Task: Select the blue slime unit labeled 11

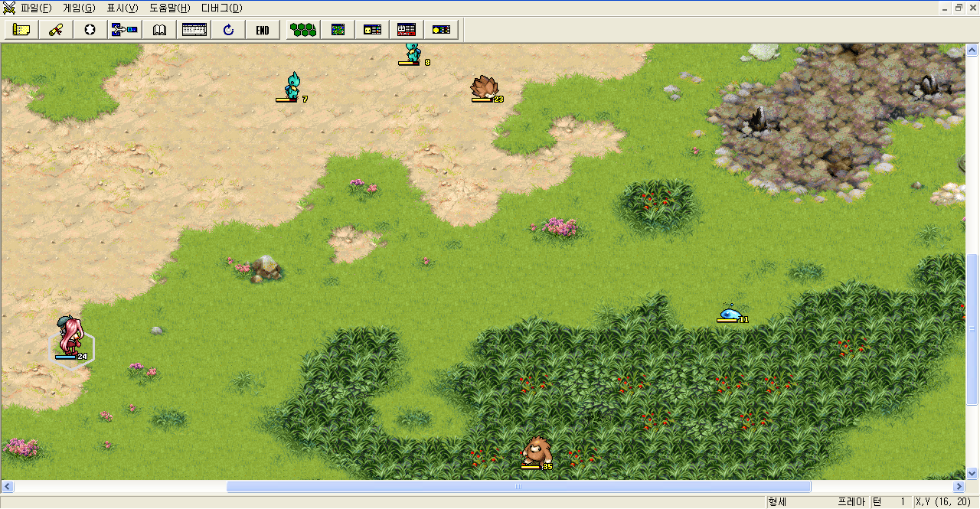Action: (x=731, y=313)
